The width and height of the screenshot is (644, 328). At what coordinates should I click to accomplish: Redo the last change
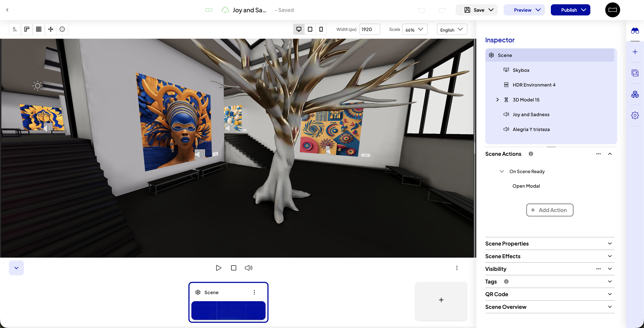442,10
